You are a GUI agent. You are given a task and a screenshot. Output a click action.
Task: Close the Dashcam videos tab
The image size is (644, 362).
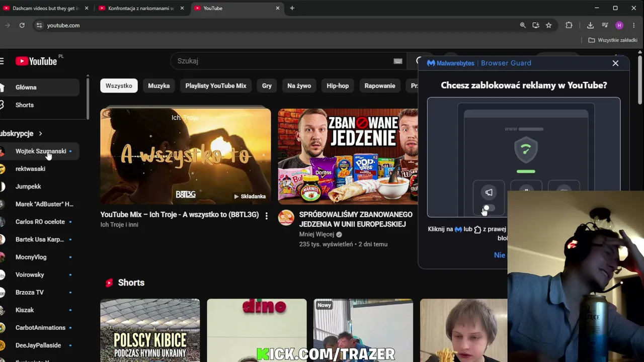click(x=87, y=8)
